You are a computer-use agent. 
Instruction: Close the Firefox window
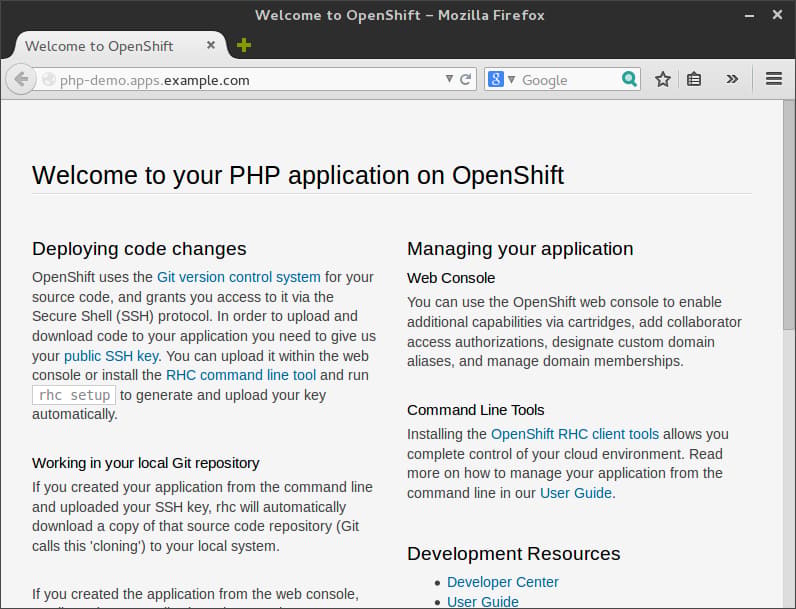(777, 15)
